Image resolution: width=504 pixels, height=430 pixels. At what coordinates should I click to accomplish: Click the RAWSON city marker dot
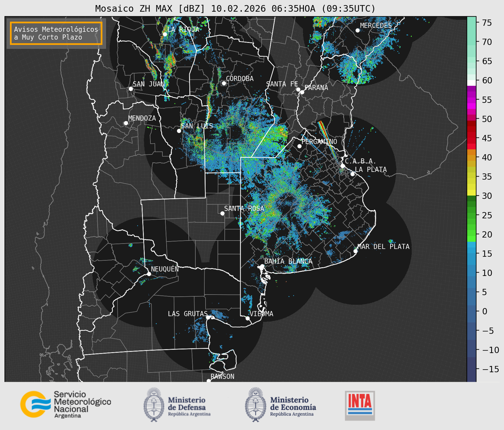coord(209,381)
